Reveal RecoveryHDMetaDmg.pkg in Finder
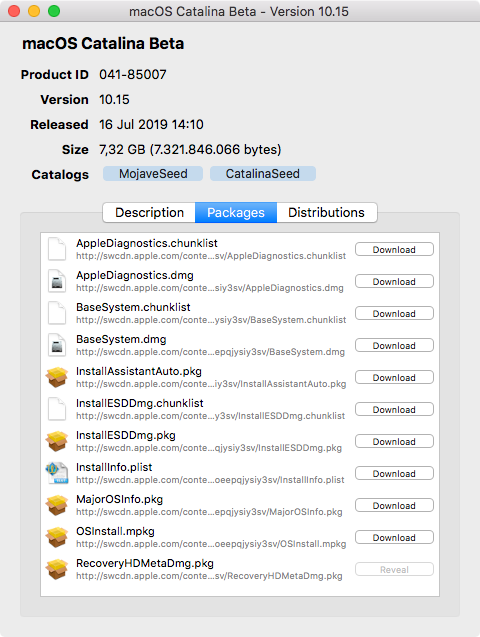480x637 pixels. (x=394, y=570)
